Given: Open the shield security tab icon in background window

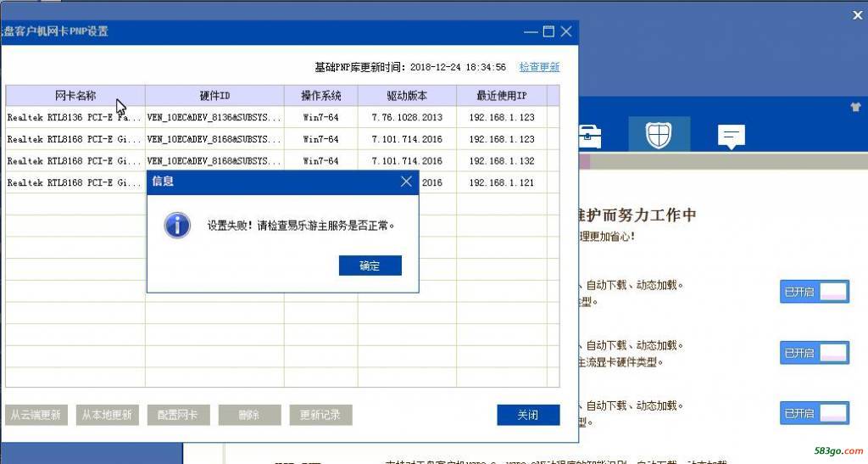Looking at the screenshot, I should pyautogui.click(x=659, y=135).
